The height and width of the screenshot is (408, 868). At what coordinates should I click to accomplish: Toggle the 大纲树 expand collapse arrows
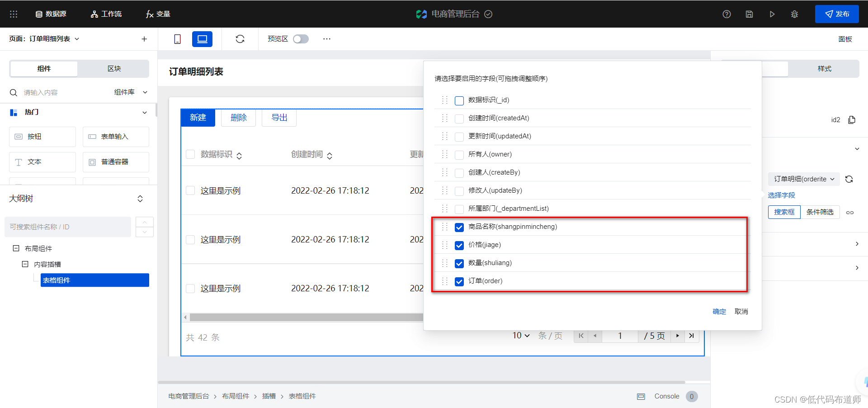[x=140, y=199]
